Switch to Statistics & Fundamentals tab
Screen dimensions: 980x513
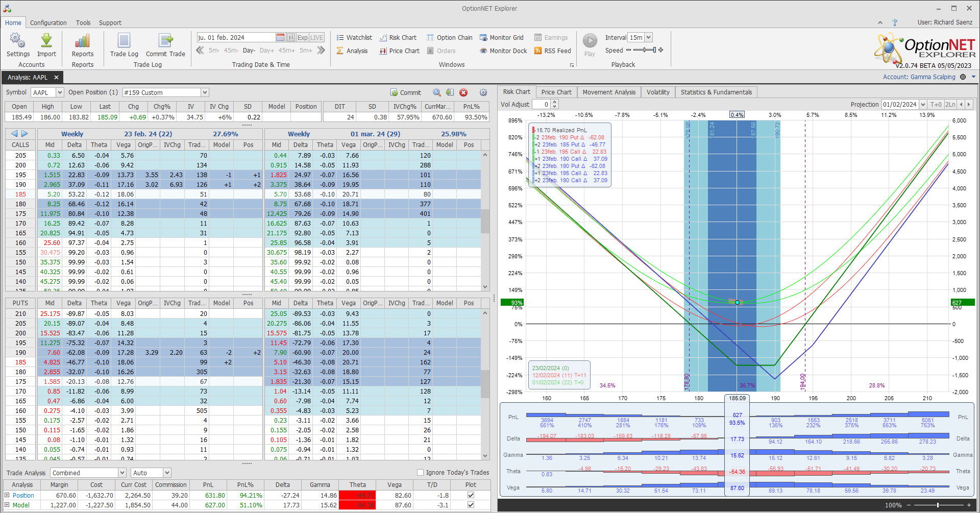pos(716,92)
